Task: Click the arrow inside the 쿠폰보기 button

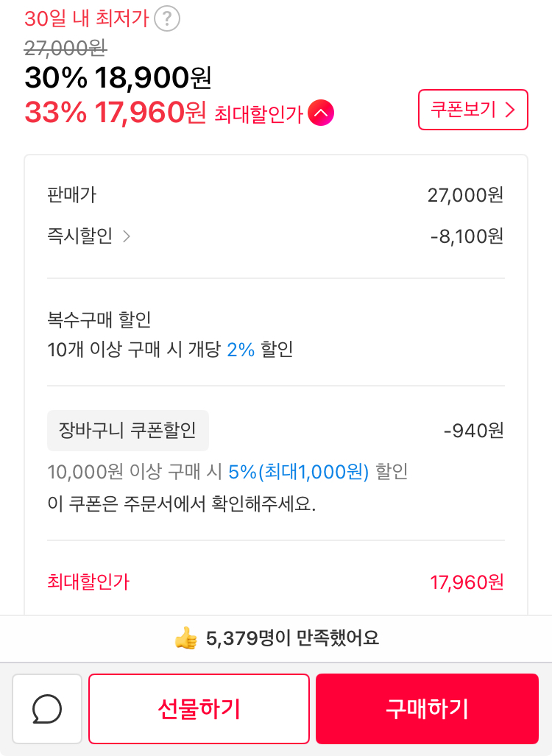Action: pos(510,110)
